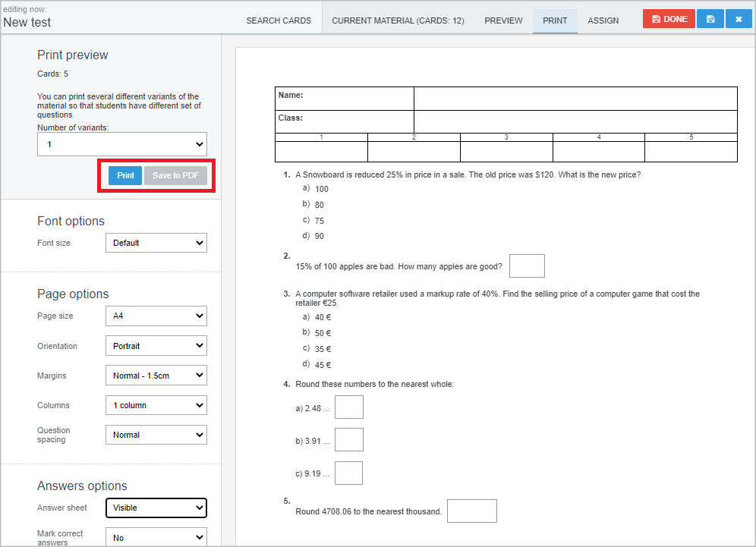Click the answer box for question 5
This screenshot has height=547, width=756.
472,511
